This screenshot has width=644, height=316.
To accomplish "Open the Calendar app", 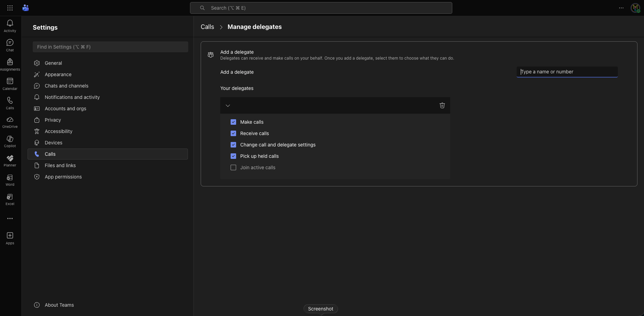I will point(10,84).
